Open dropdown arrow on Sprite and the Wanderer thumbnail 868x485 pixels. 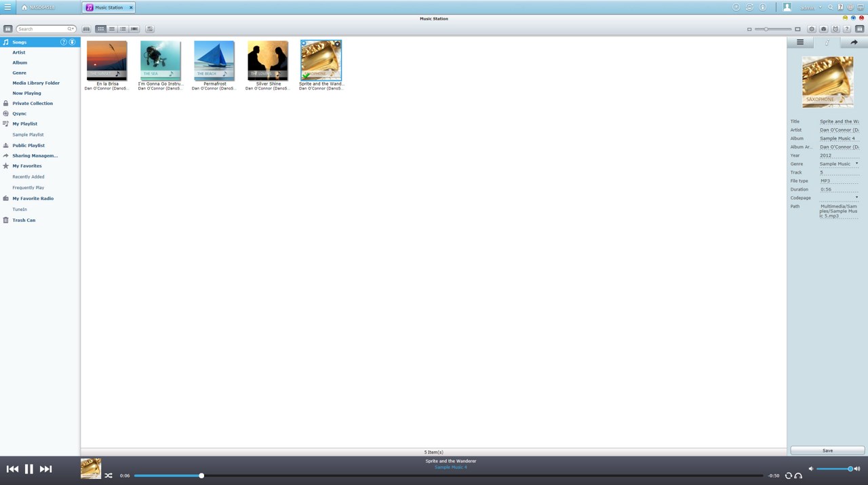tap(338, 44)
